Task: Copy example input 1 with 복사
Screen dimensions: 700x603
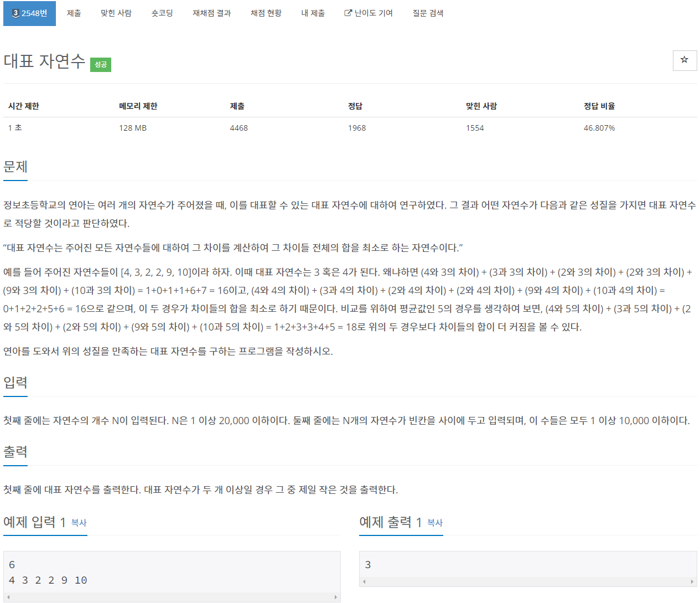Action: pyautogui.click(x=79, y=523)
